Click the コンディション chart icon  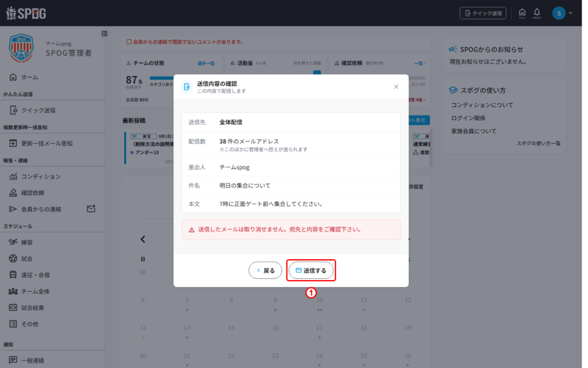pos(13,176)
